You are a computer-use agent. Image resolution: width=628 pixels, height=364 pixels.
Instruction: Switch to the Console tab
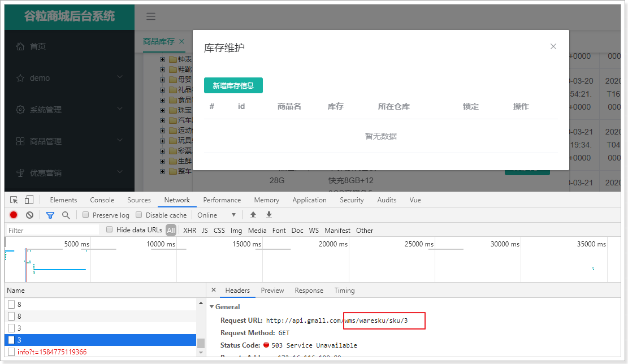[102, 200]
